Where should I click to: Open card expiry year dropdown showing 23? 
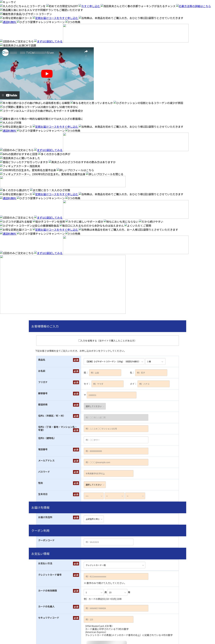tap(117, 592)
